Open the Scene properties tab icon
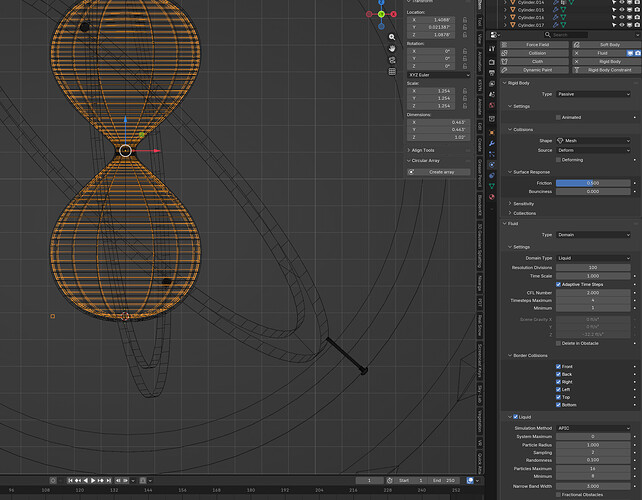The width and height of the screenshot is (642, 500). pos(492,94)
